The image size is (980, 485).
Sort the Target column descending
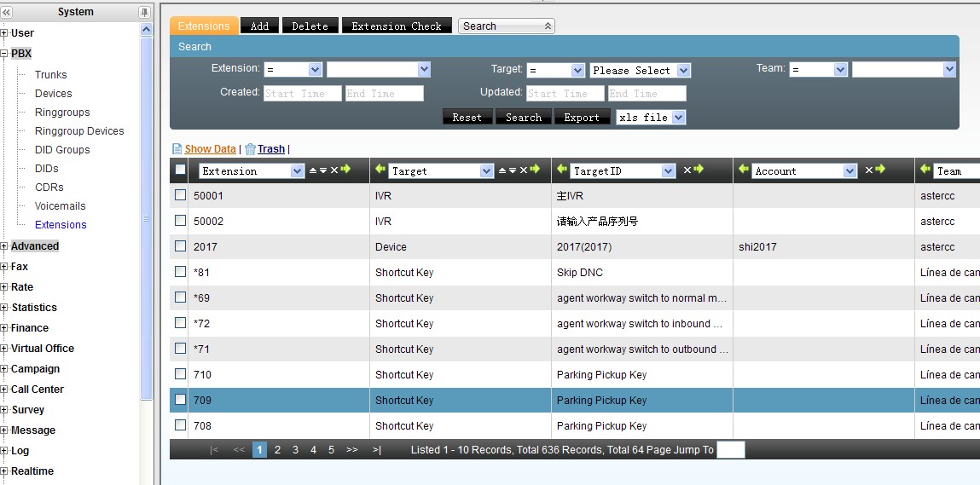click(513, 170)
